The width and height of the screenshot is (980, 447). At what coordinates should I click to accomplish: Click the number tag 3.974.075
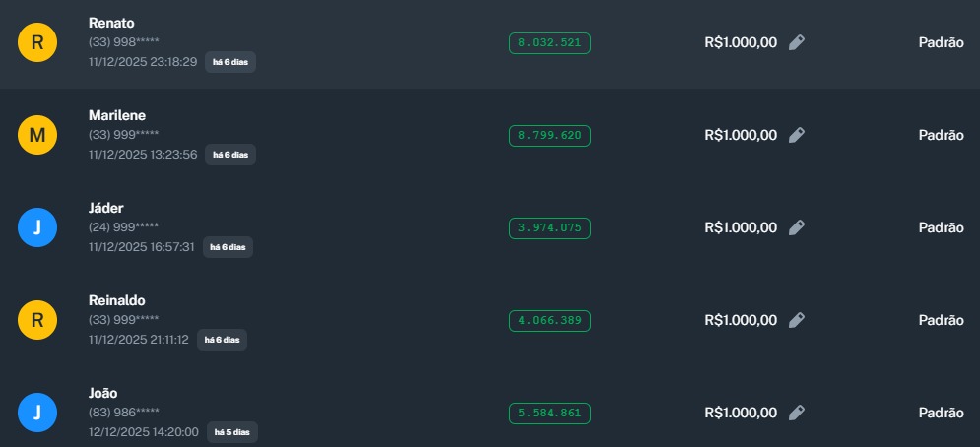coord(550,228)
